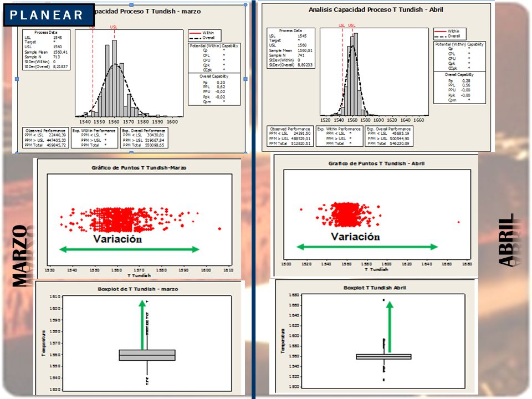Click the far-right outlier point in the April dot plot
This screenshot has width=532, height=399.
click(x=459, y=222)
